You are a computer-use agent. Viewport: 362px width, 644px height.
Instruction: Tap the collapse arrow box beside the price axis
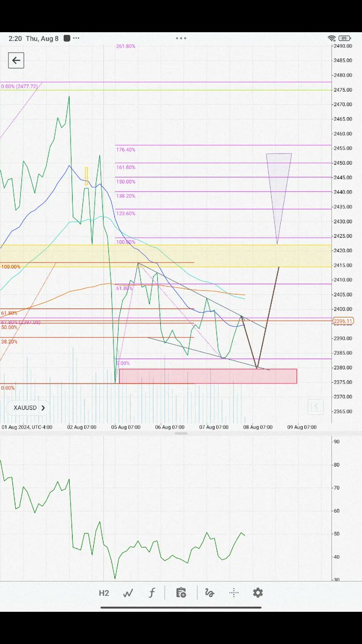(x=316, y=407)
